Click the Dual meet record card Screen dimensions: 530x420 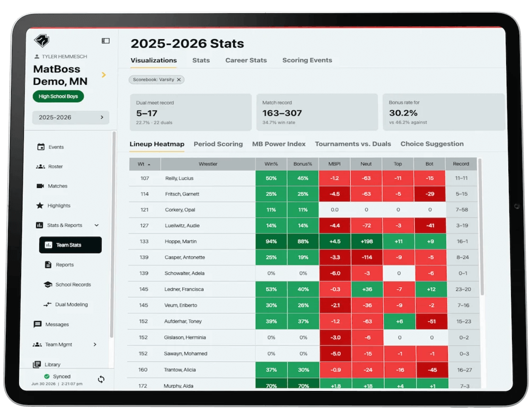191,112
